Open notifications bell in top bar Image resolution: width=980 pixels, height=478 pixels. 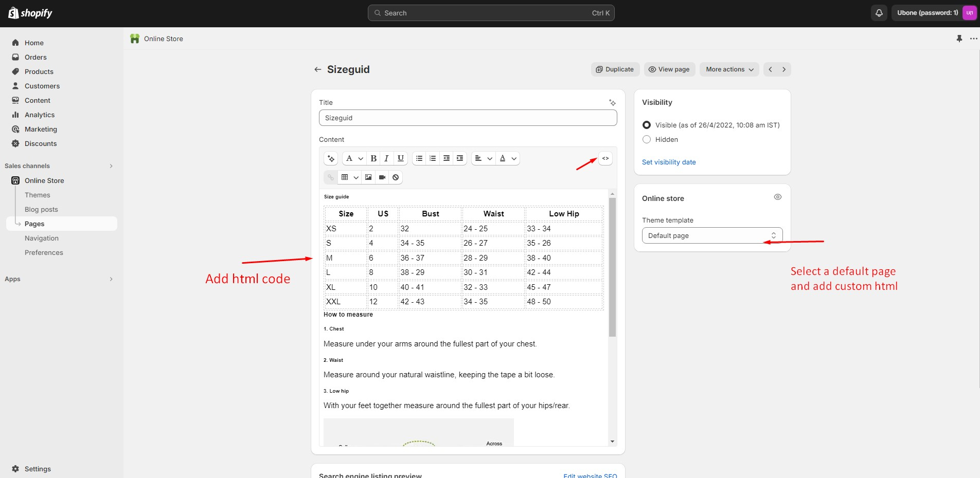[879, 13]
